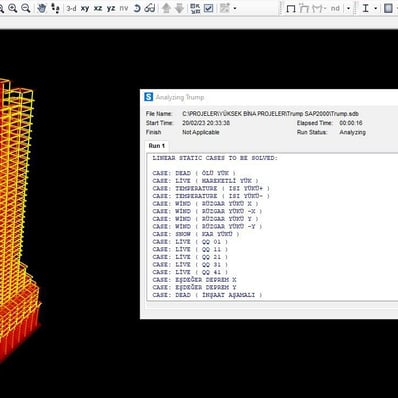Click the glasses perspective toggle icon
398x398 pixels.
coord(150,8)
